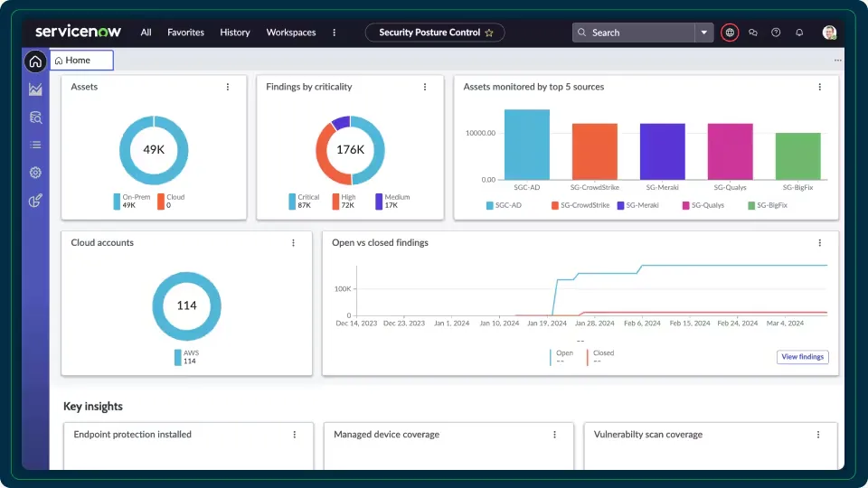The width and height of the screenshot is (868, 488).
Task: Toggle the SG-Meraki legend entry
Action: (637, 205)
